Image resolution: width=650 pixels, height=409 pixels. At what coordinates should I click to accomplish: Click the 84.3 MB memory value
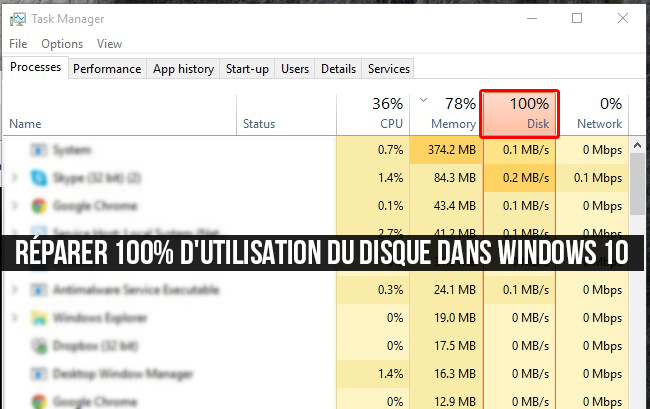455,178
